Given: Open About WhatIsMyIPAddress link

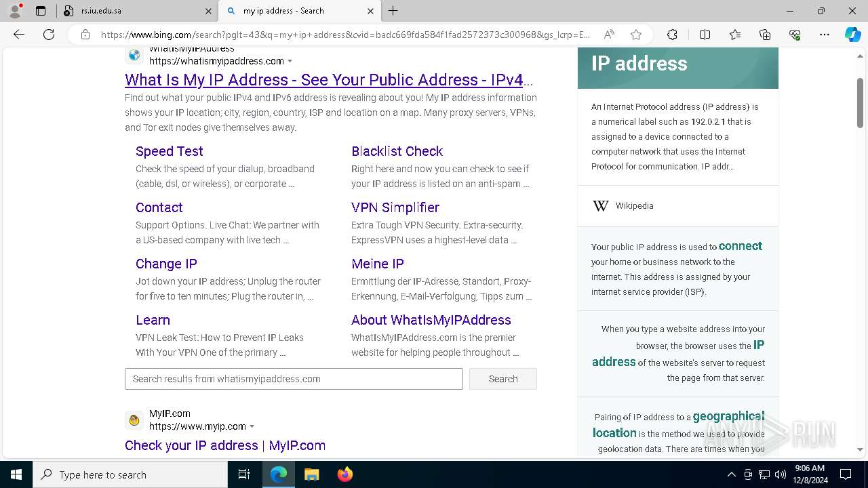Looking at the screenshot, I should (x=431, y=320).
